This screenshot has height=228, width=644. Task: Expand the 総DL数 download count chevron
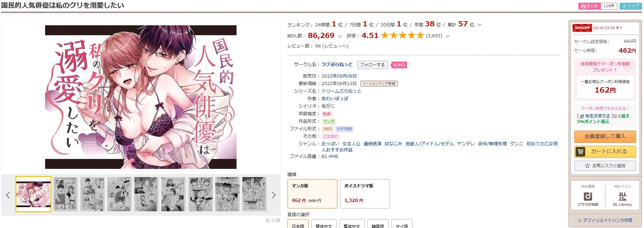[x=340, y=36]
